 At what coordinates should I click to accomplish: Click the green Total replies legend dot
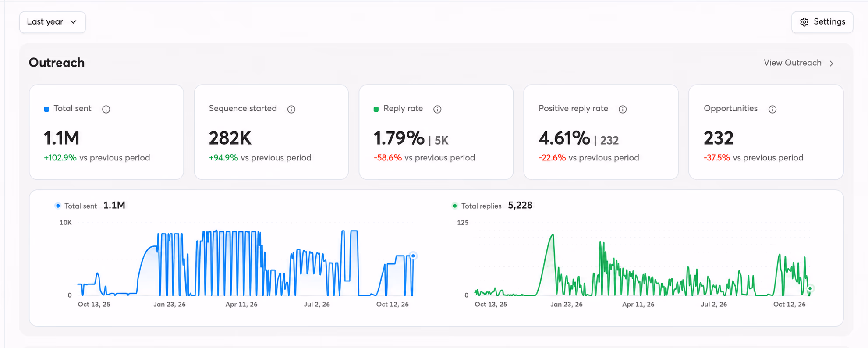tap(455, 206)
